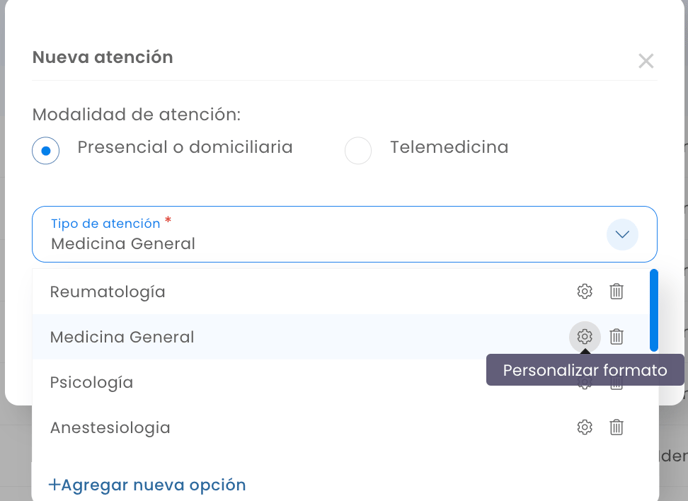Collapse dropdown using the chevron arrow
688x501 pixels.
tap(622, 234)
